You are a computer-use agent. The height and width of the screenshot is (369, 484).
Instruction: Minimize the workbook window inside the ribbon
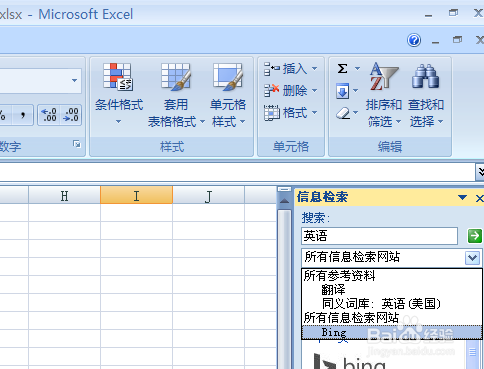(435, 41)
